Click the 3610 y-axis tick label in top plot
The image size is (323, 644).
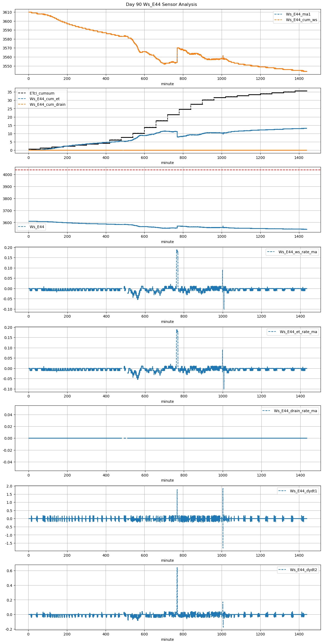[7, 12]
